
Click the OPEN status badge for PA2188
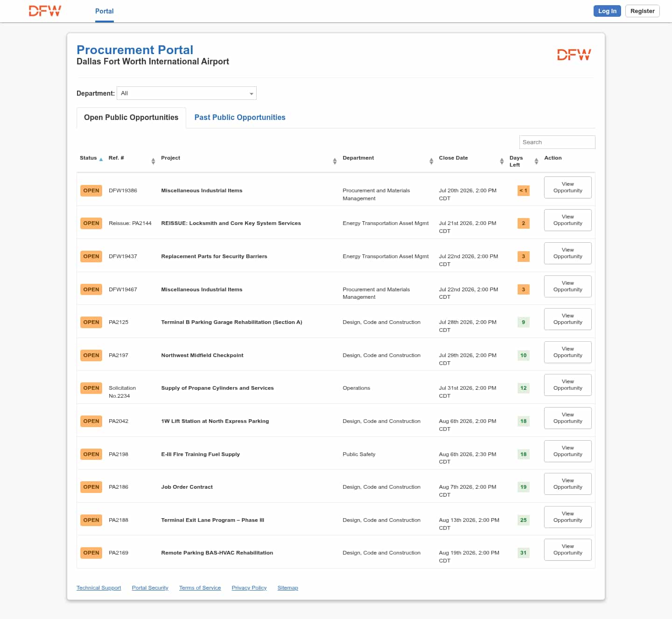(91, 520)
